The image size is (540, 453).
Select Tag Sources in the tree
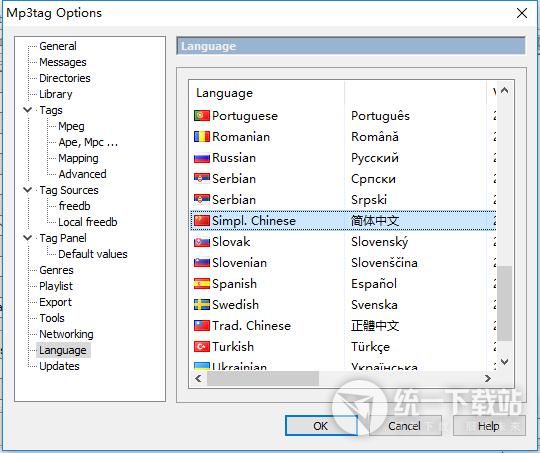69,190
